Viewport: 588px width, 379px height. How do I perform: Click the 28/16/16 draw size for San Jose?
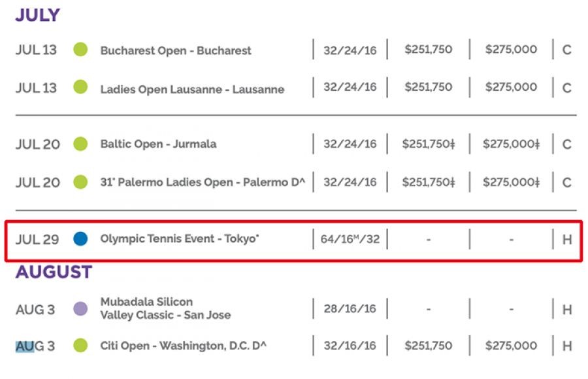pos(350,308)
